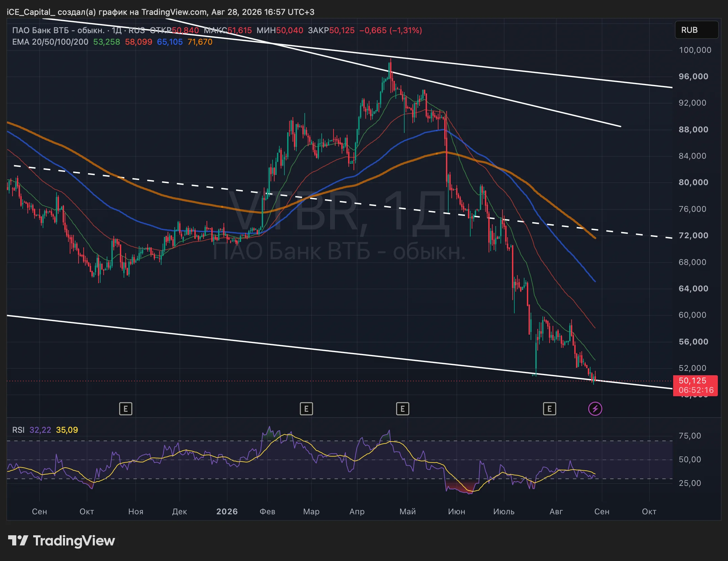Screen dimensions: 728x561
Task: Click the 80,000 price axis label
Action: pyautogui.click(x=693, y=182)
